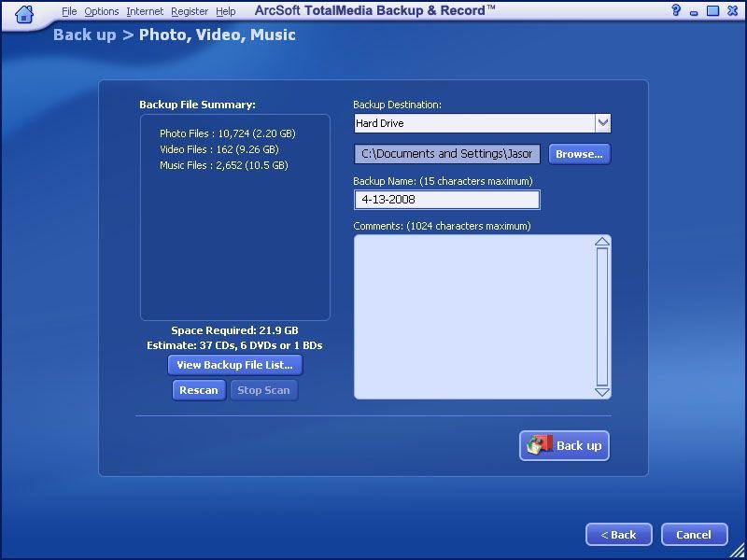Click the Browse... button
The image size is (747, 560).
click(x=579, y=154)
